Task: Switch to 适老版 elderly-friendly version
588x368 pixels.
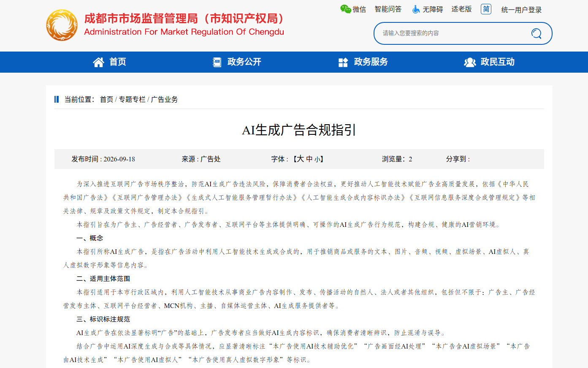Action: (461, 9)
